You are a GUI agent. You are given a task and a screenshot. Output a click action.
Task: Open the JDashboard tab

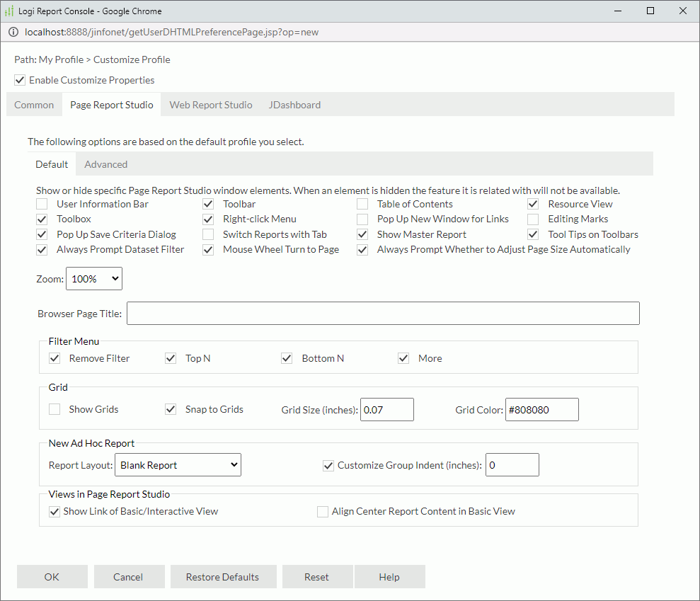coord(294,104)
